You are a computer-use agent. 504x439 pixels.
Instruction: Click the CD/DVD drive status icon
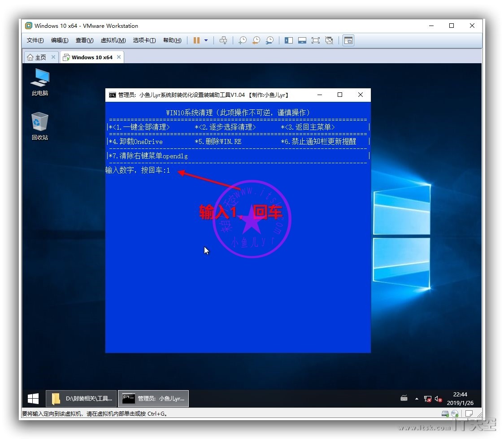click(x=455, y=414)
